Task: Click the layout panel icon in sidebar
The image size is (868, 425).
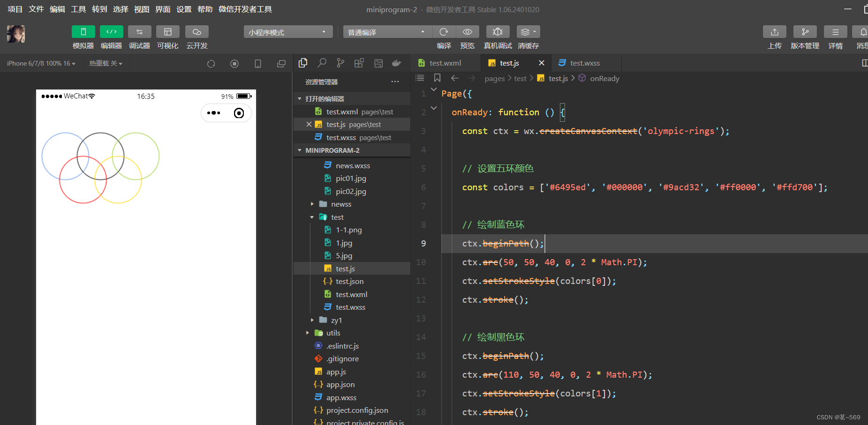Action: 378,63
